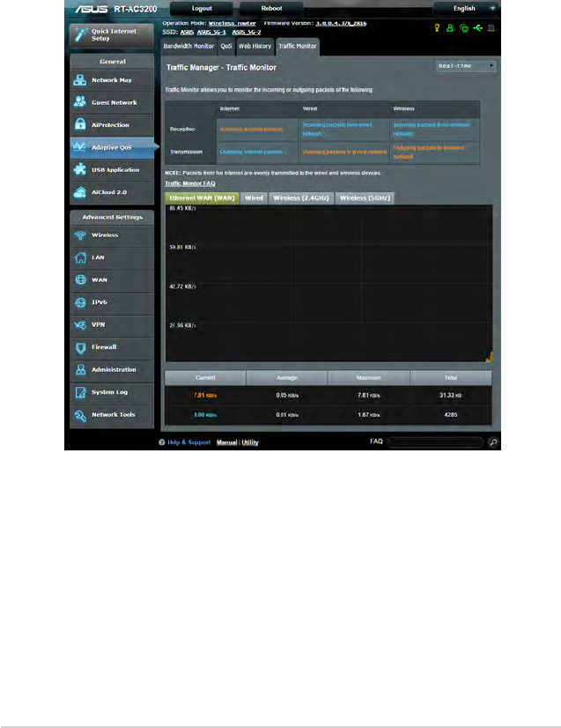Open Guest Network page
Image resolution: width=561 pixels, height=728 pixels.
[x=111, y=102]
